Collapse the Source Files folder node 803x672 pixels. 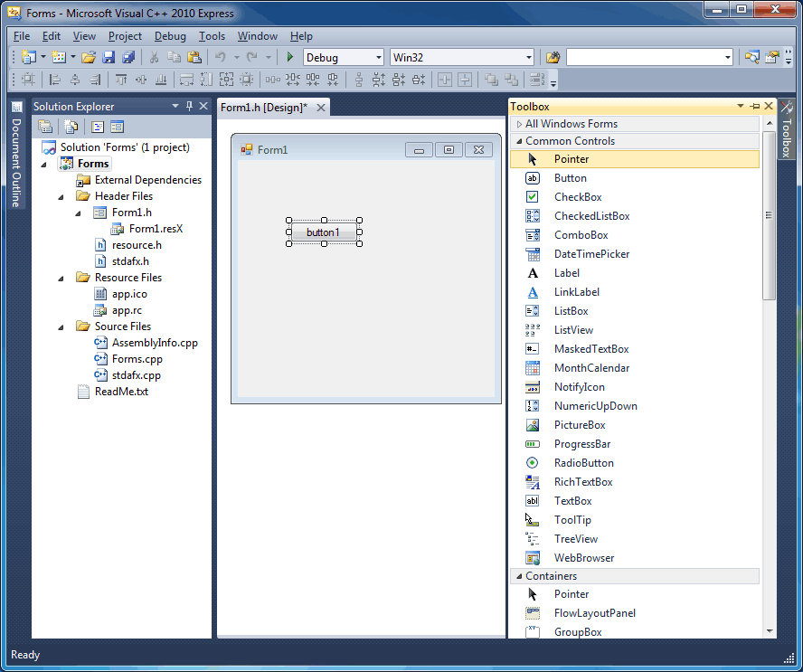pos(61,327)
